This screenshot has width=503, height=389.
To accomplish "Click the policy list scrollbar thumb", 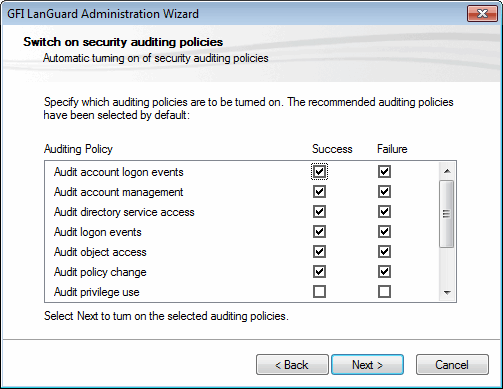I will (447, 214).
